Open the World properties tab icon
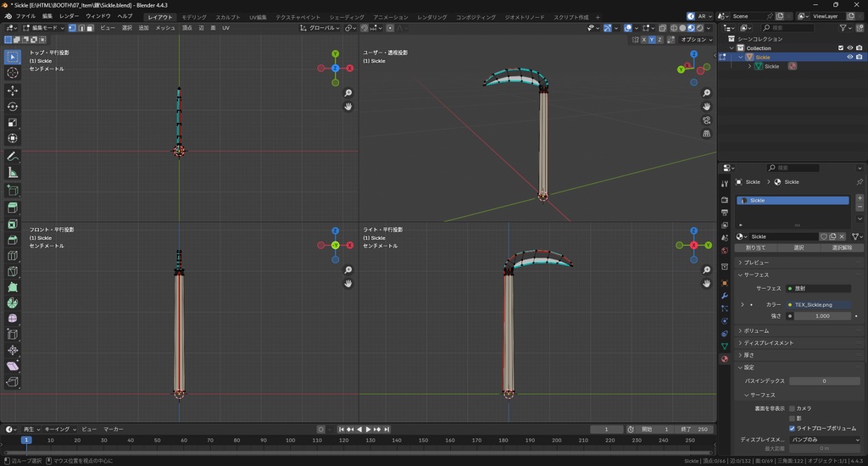Image resolution: width=868 pixels, height=466 pixels. (x=725, y=251)
